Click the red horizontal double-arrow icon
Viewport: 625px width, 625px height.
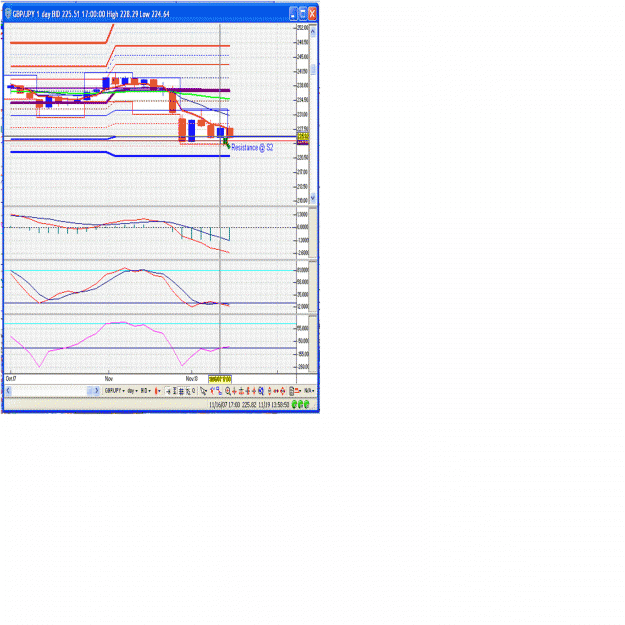pyautogui.click(x=276, y=391)
